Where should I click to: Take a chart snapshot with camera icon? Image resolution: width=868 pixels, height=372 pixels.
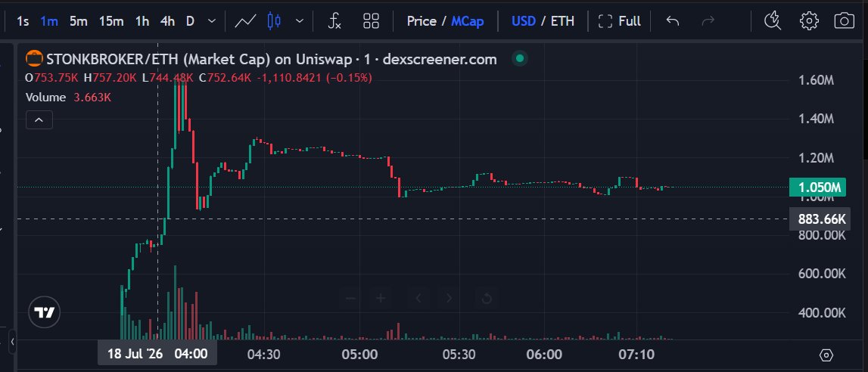pos(845,22)
